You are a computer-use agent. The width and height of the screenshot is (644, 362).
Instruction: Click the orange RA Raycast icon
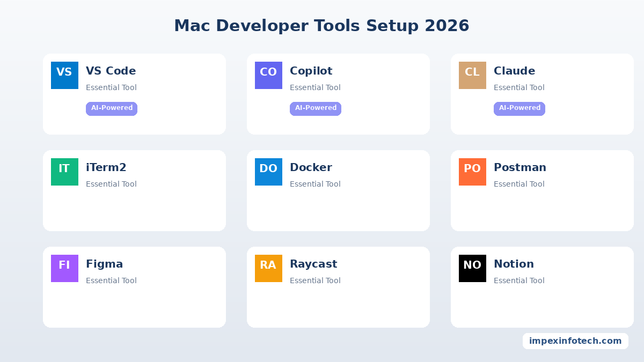point(268,268)
